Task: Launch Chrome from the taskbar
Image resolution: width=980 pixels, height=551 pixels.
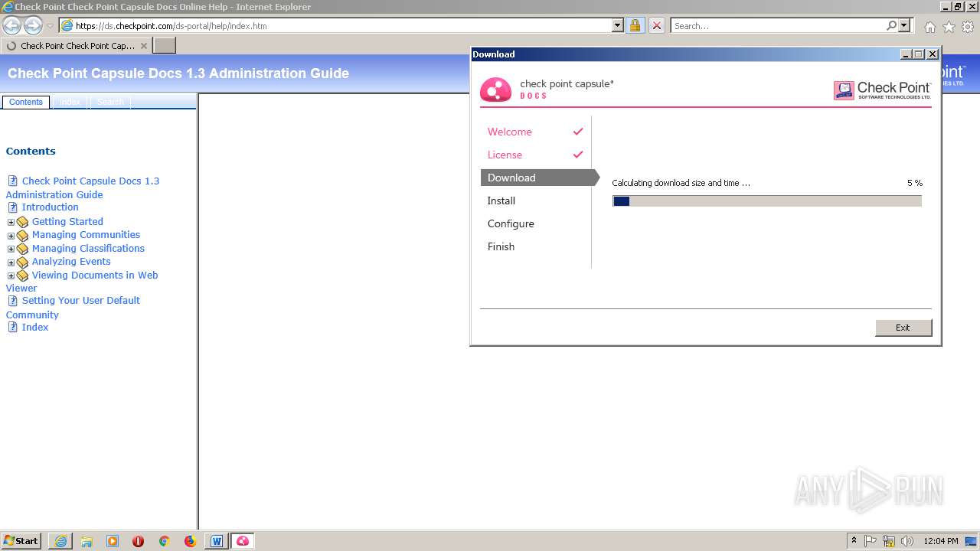Action: [164, 541]
